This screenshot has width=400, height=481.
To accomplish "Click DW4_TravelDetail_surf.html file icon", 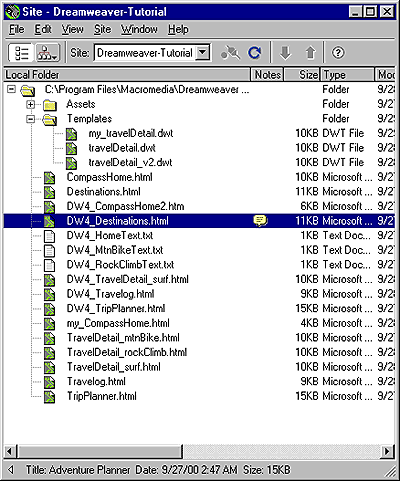I will 49,280.
